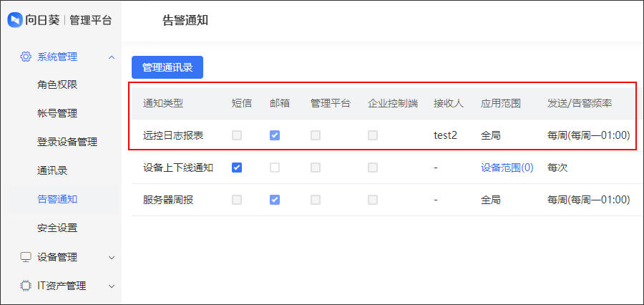Click the 企业控制端 column header
The height and width of the screenshot is (305, 644).
coord(393,103)
